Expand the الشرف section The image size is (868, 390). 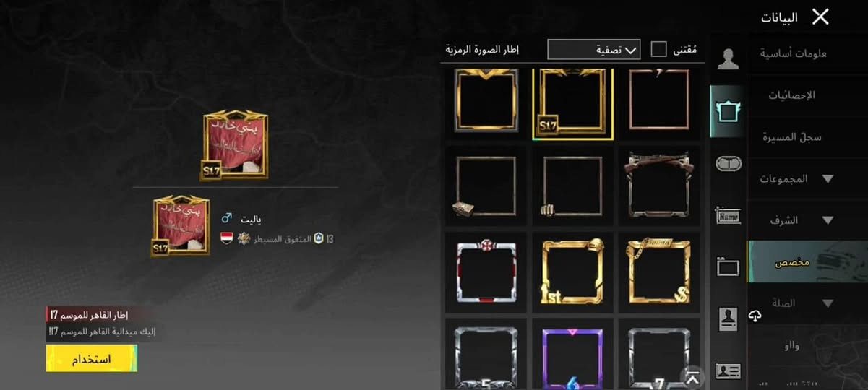[x=828, y=220]
